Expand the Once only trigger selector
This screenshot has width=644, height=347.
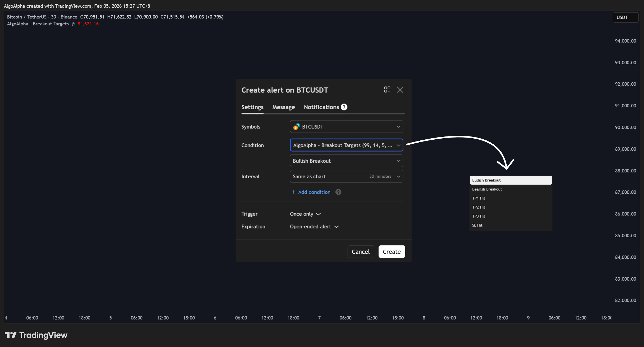pyautogui.click(x=305, y=214)
